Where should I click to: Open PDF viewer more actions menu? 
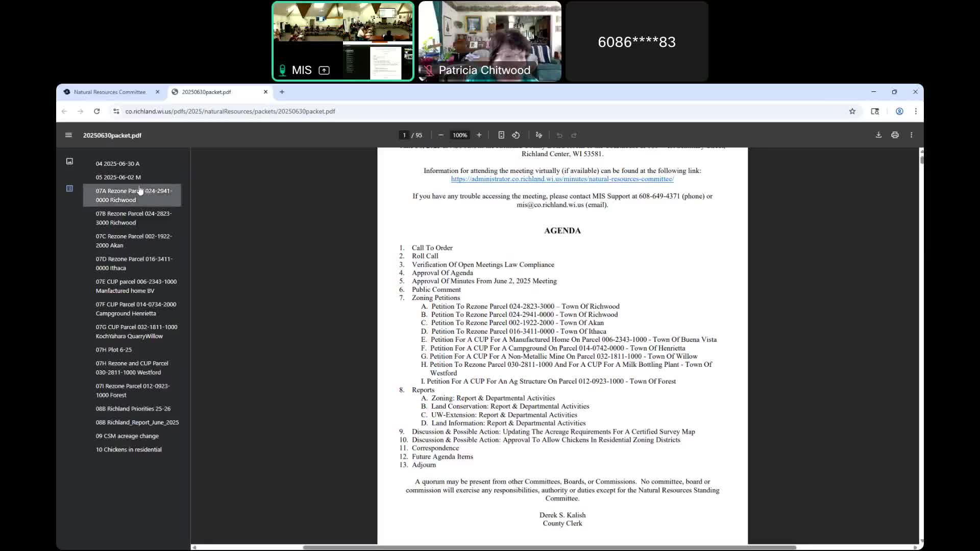tap(911, 135)
